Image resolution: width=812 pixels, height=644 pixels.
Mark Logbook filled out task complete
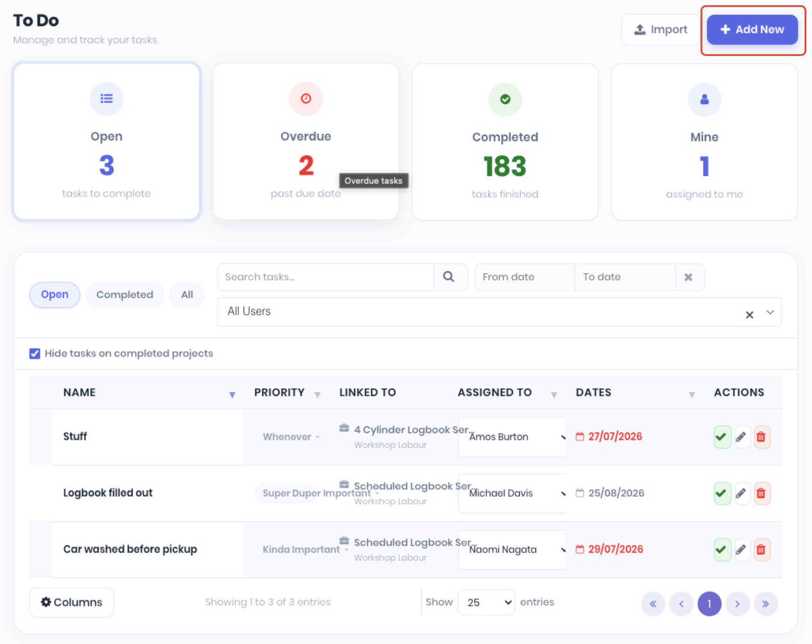click(722, 493)
